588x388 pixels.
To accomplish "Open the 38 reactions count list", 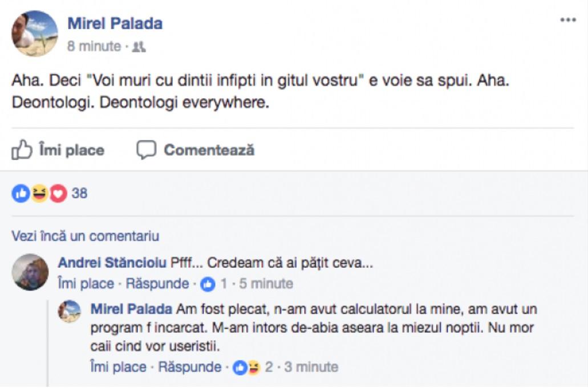I will point(79,194).
